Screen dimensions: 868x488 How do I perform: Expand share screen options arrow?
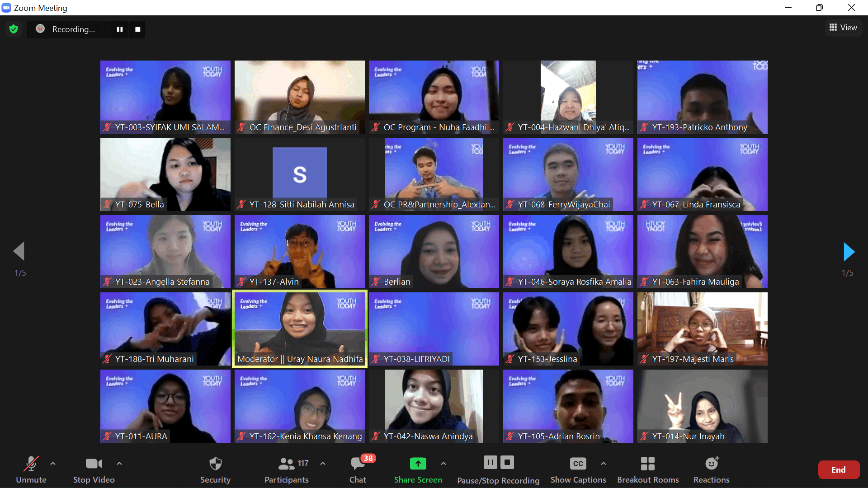443,464
